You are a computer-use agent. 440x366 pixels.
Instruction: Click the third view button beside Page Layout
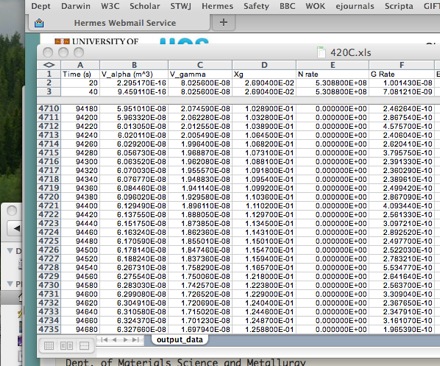click(x=84, y=346)
